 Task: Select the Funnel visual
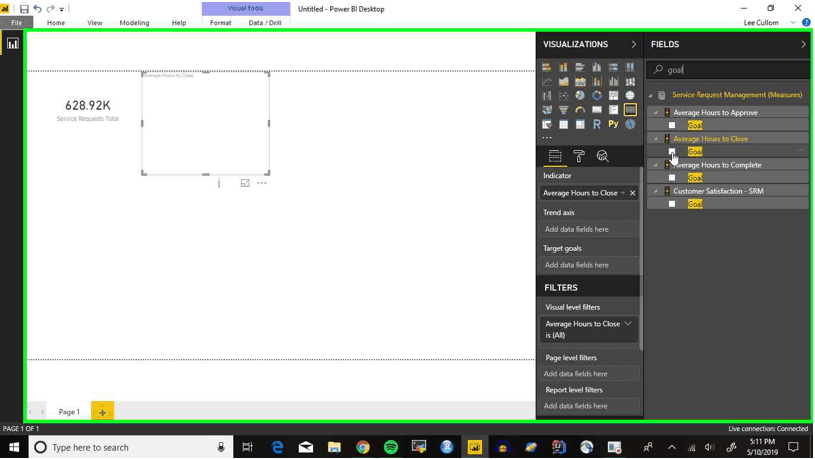tap(563, 110)
